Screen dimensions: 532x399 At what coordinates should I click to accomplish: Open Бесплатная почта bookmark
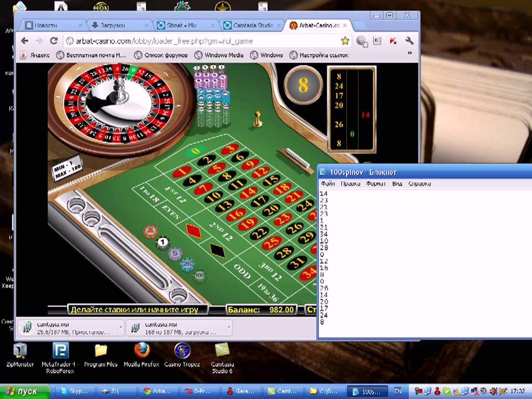[x=91, y=55]
